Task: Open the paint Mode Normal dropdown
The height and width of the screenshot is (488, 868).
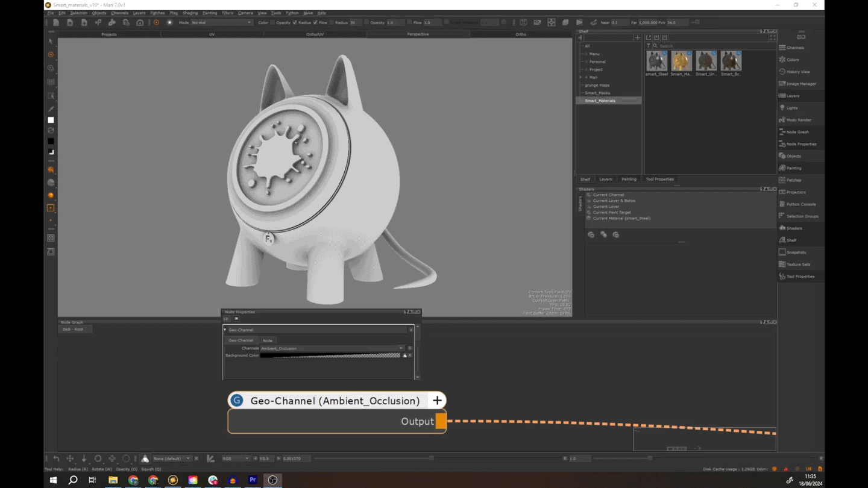Action: click(x=221, y=23)
